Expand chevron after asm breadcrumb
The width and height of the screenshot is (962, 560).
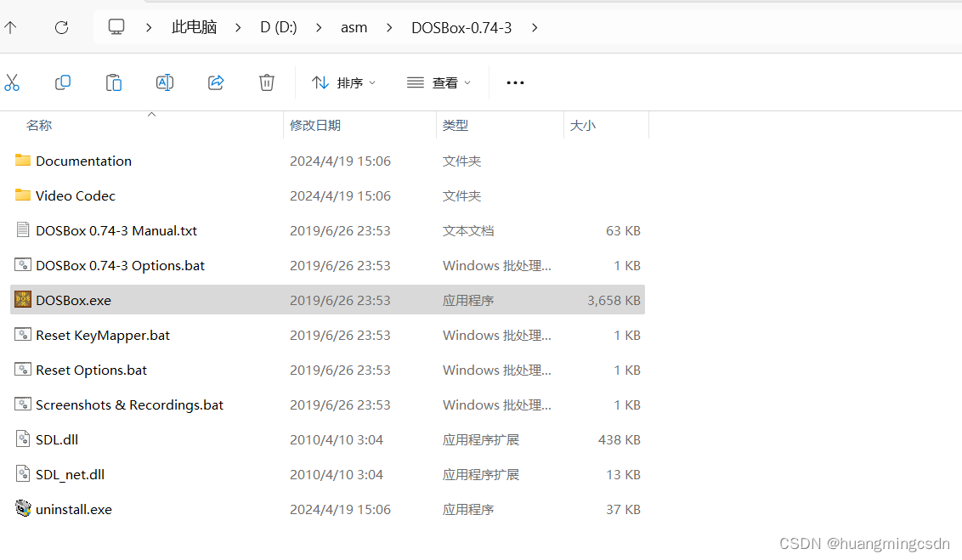389,27
